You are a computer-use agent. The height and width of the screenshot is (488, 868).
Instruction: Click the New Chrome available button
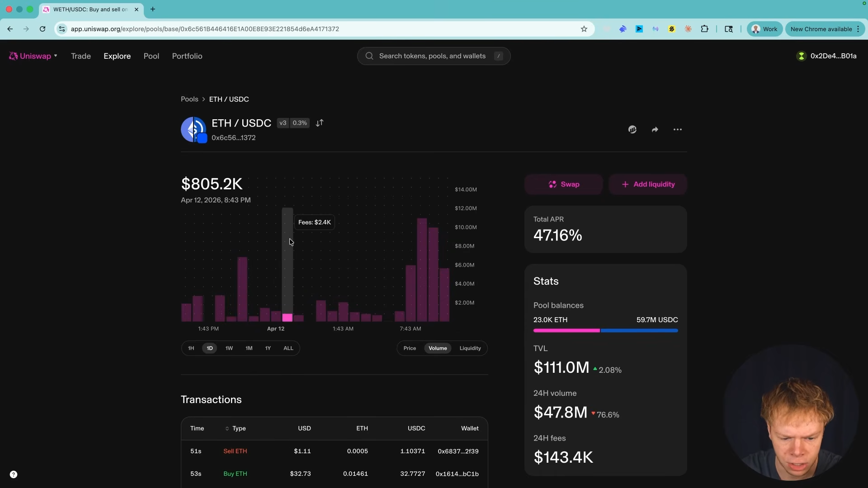[x=825, y=29]
